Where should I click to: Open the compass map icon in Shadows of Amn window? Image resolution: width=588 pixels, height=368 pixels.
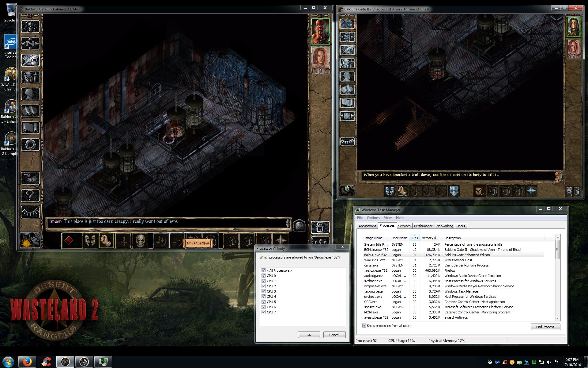[x=347, y=37]
